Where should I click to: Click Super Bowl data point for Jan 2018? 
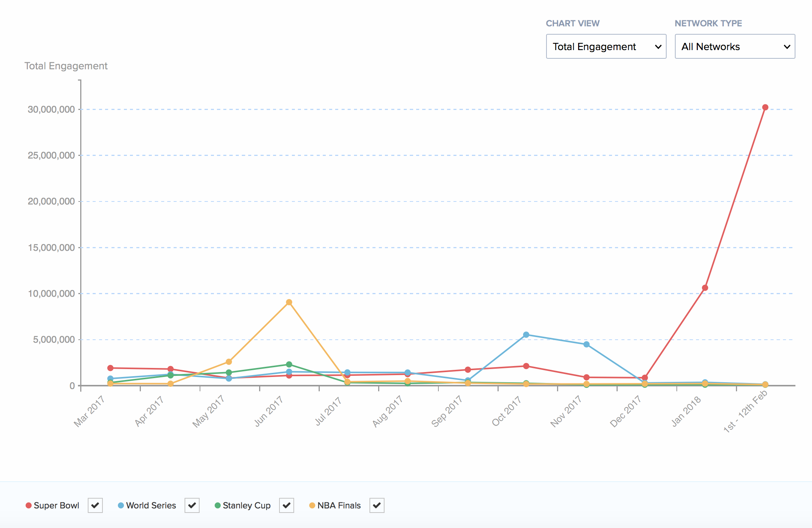pos(705,288)
